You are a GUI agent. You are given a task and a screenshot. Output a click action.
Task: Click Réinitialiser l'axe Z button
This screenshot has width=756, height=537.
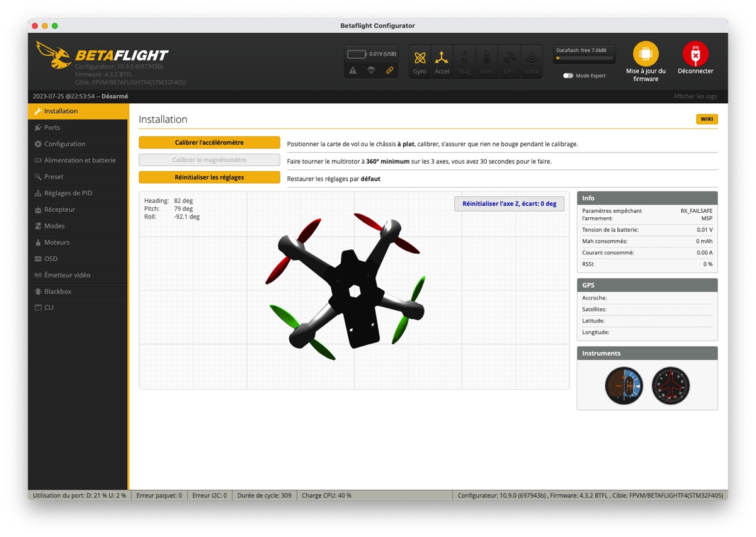(x=509, y=203)
